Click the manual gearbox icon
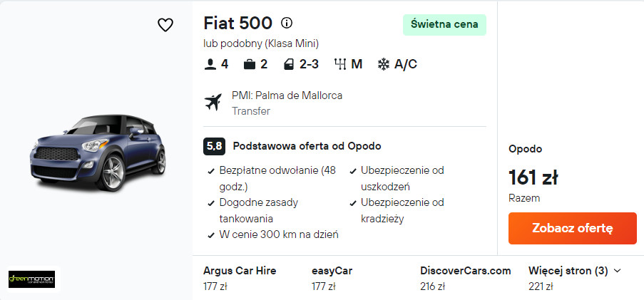The height and width of the screenshot is (300, 644). coord(339,64)
